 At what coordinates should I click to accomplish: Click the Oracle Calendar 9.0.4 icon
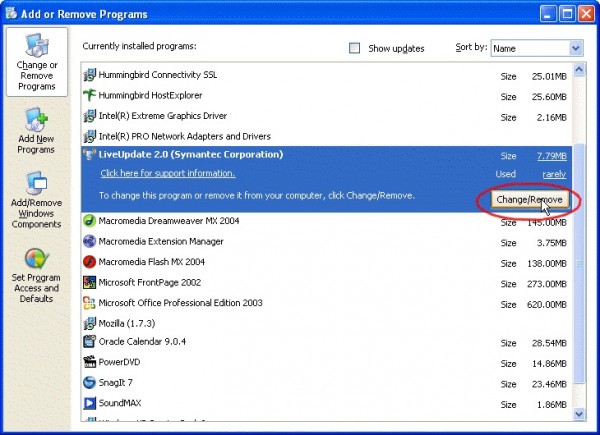point(90,341)
